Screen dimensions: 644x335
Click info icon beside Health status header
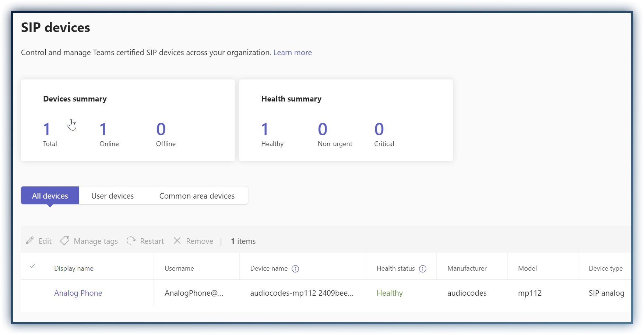(x=423, y=269)
